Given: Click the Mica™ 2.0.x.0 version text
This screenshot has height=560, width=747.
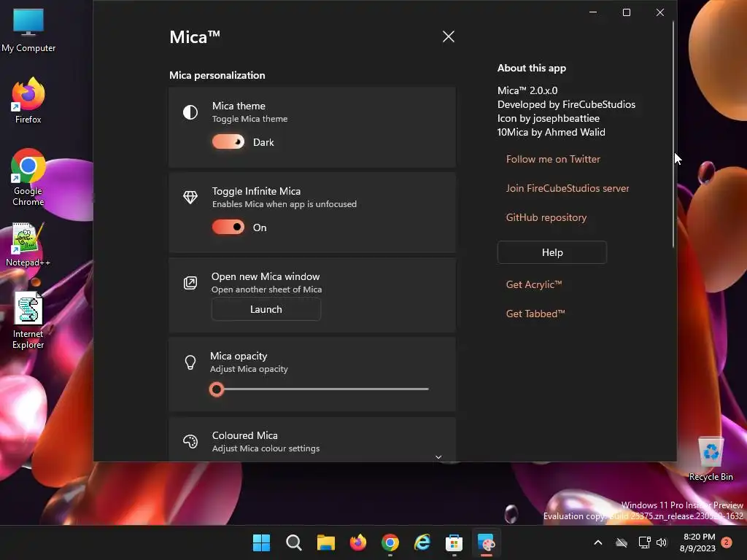Looking at the screenshot, I should (527, 90).
